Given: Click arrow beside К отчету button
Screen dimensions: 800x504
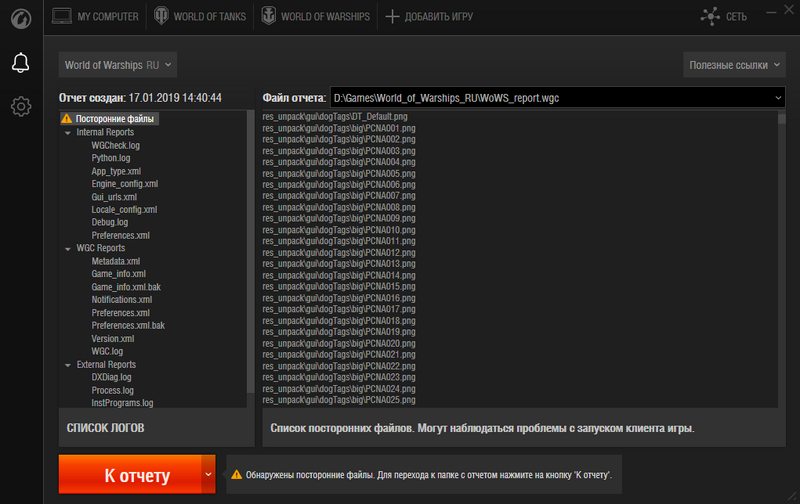Looking at the screenshot, I should (x=207, y=475).
